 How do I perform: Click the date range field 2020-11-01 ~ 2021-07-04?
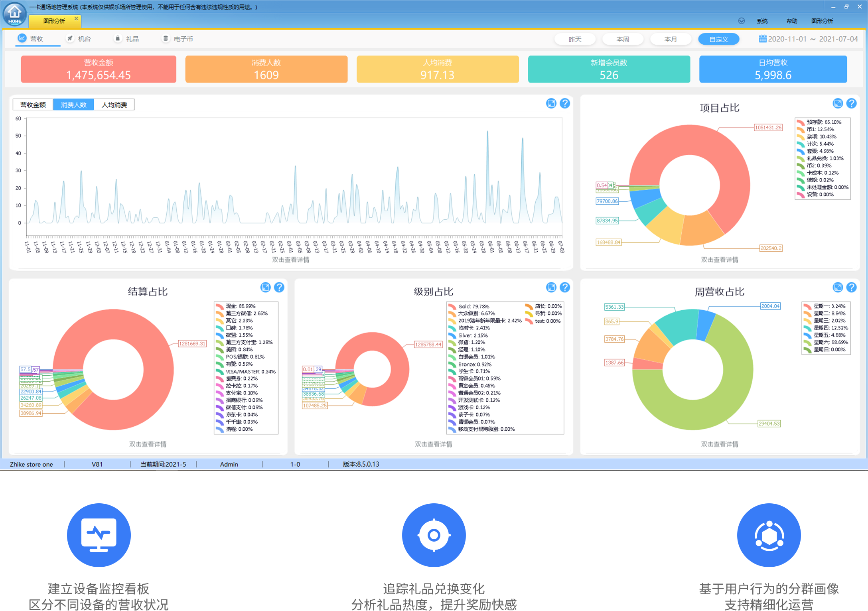click(813, 39)
